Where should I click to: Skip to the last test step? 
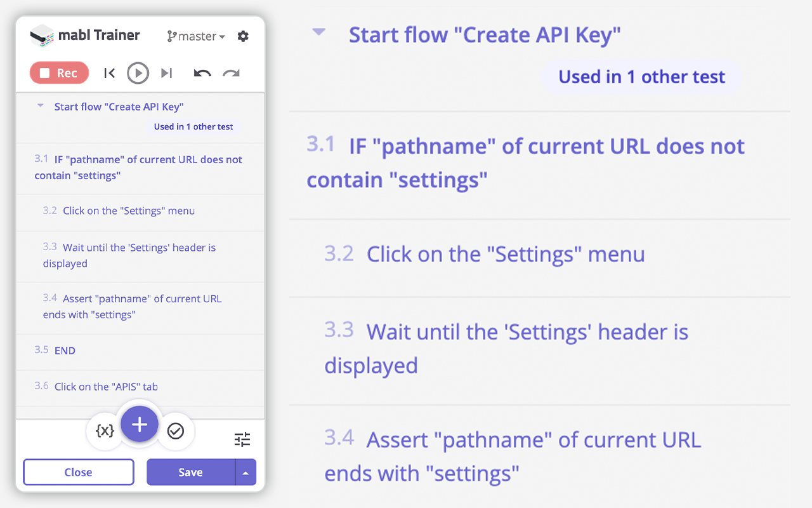coord(166,72)
